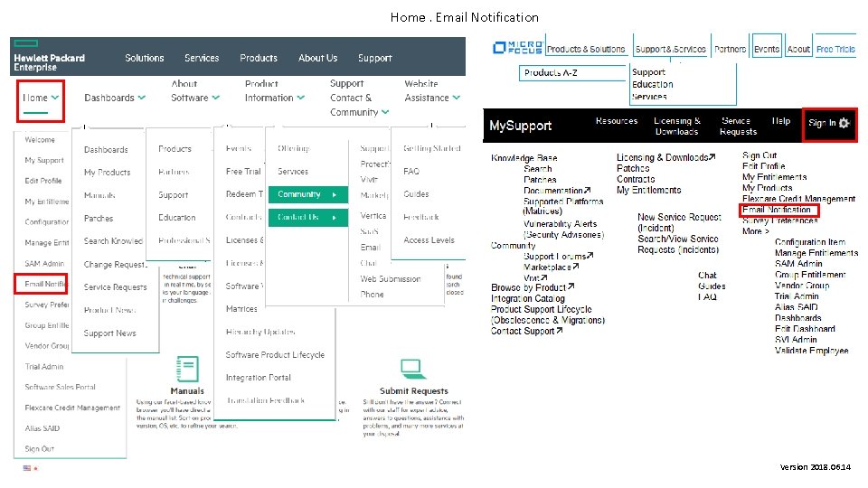Click Manage Entitlements under More
The image size is (868, 488).
[x=816, y=253]
